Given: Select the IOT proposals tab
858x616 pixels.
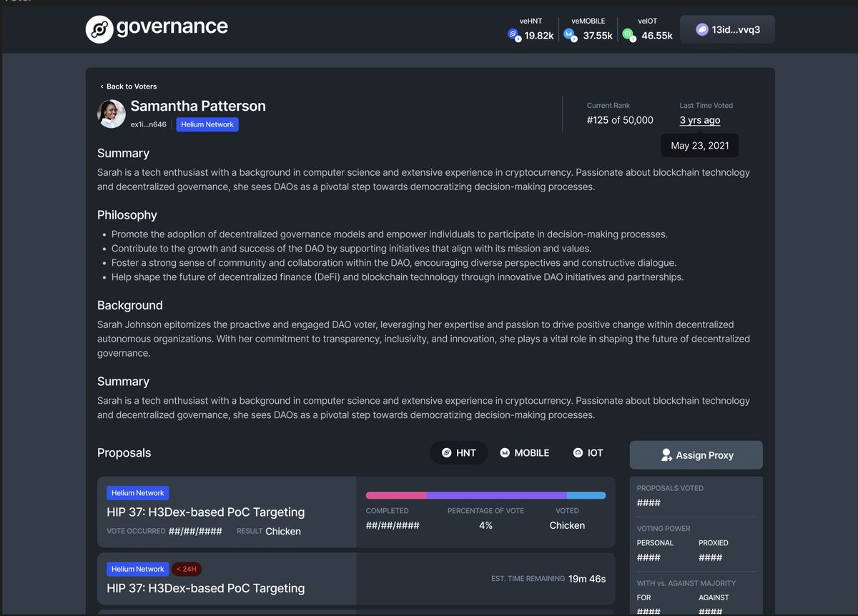Looking at the screenshot, I should click(588, 453).
